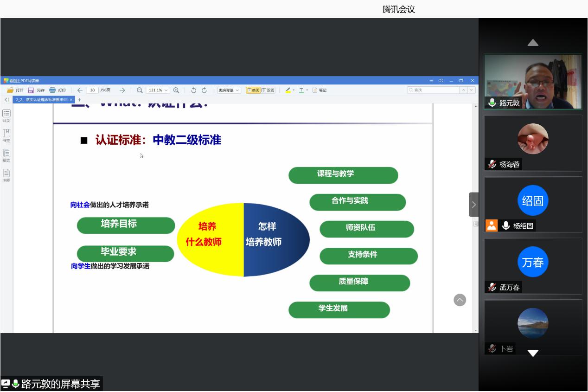Open the 书签 bookmarks panel
Image resolution: width=588 pixels, height=392 pixels.
6,135
